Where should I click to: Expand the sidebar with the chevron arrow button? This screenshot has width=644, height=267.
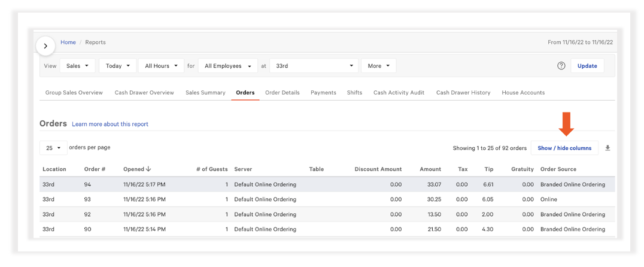click(x=46, y=45)
